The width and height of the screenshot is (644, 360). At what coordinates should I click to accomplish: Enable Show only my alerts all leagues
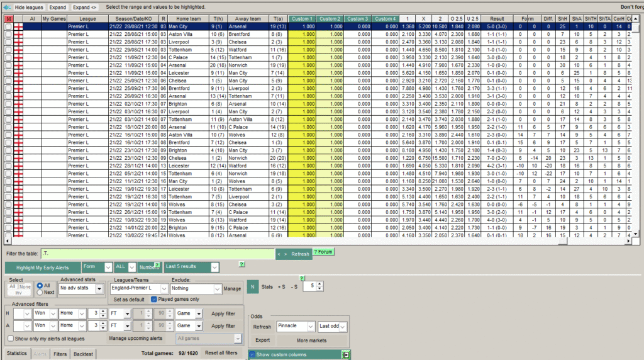[x=11, y=339]
